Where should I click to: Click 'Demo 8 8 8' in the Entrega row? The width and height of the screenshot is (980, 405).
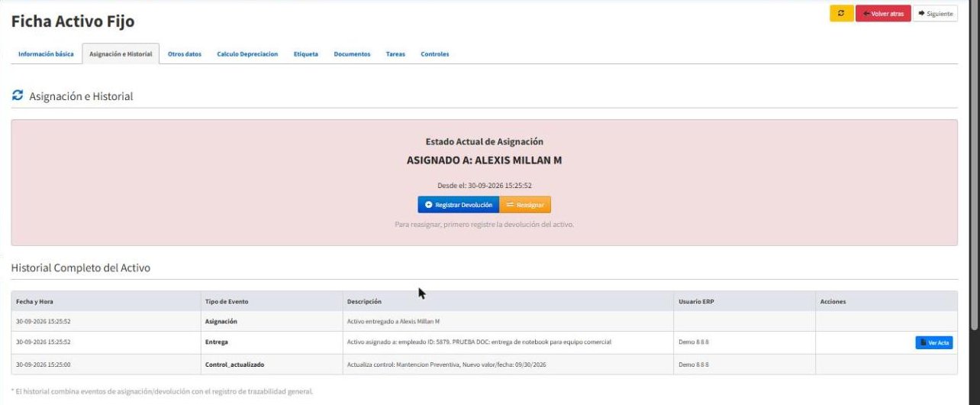pos(694,342)
